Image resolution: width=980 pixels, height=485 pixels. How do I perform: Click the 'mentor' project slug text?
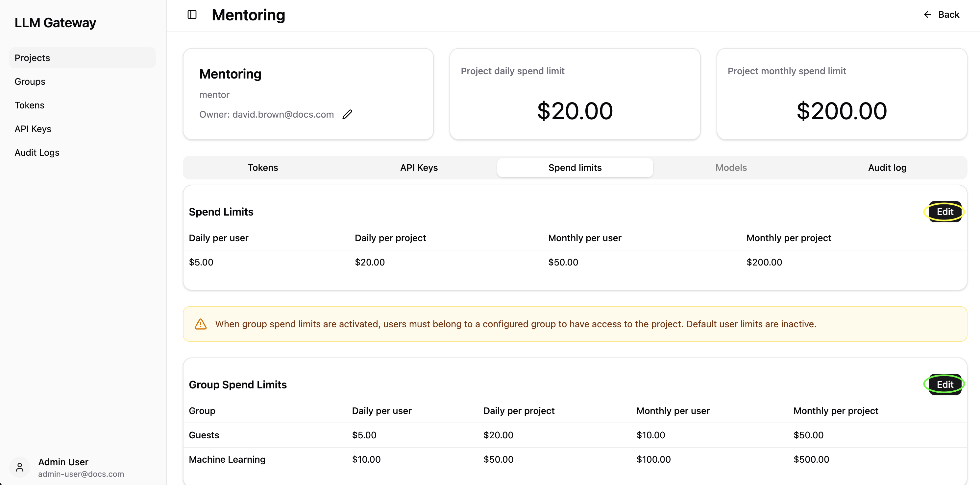pos(214,95)
